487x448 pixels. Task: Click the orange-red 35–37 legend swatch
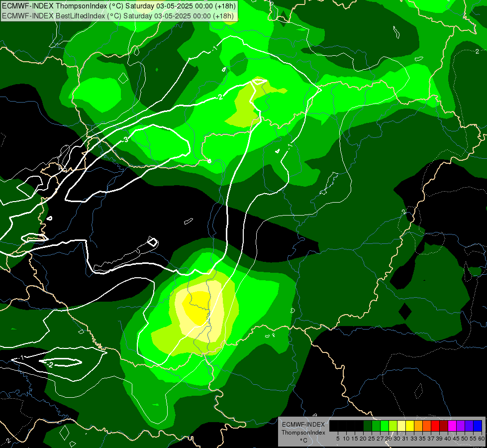(427, 426)
